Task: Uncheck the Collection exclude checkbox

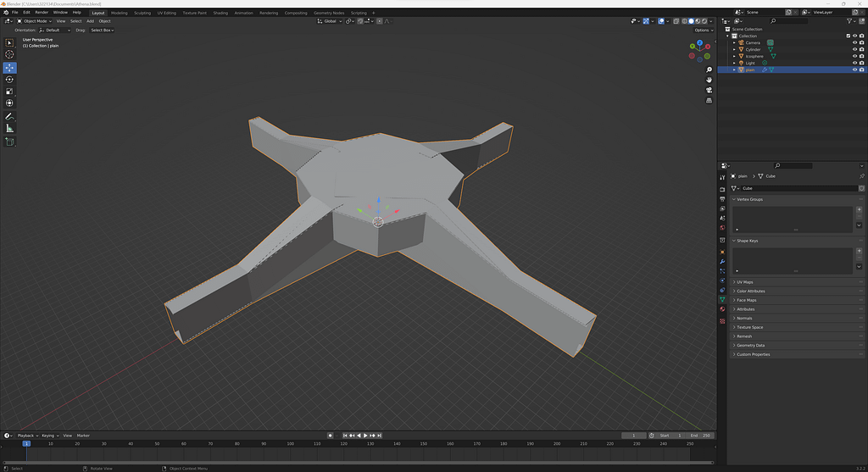Action: click(x=848, y=36)
